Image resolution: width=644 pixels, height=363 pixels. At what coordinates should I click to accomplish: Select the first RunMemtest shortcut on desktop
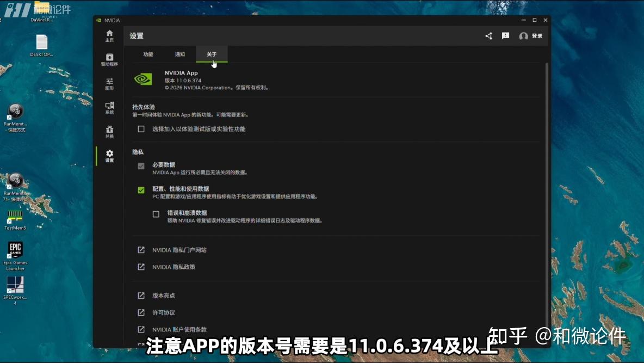(15, 118)
